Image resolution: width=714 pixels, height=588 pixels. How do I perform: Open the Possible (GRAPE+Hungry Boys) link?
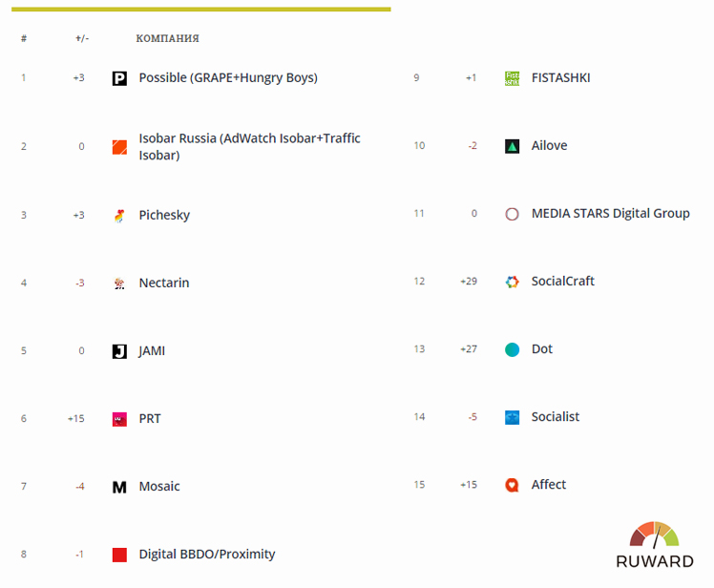pyautogui.click(x=228, y=78)
